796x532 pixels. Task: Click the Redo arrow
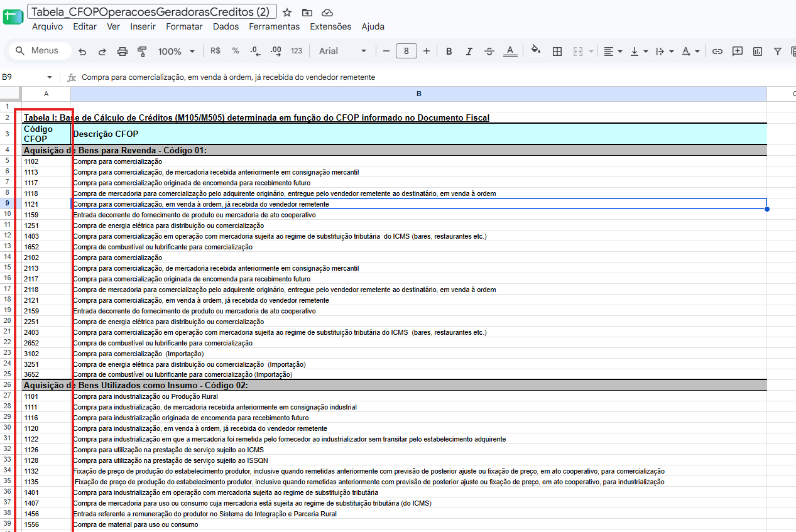click(102, 51)
